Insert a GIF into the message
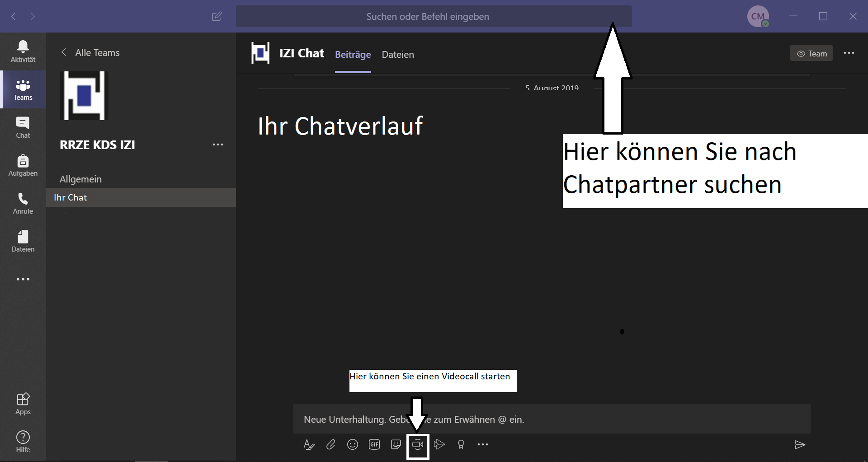 point(374,445)
